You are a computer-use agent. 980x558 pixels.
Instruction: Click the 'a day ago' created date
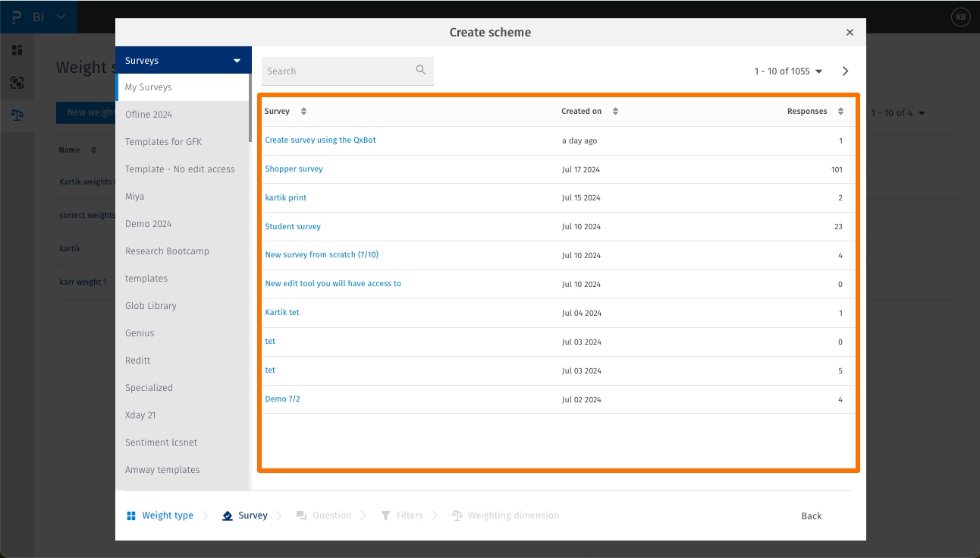[580, 141]
